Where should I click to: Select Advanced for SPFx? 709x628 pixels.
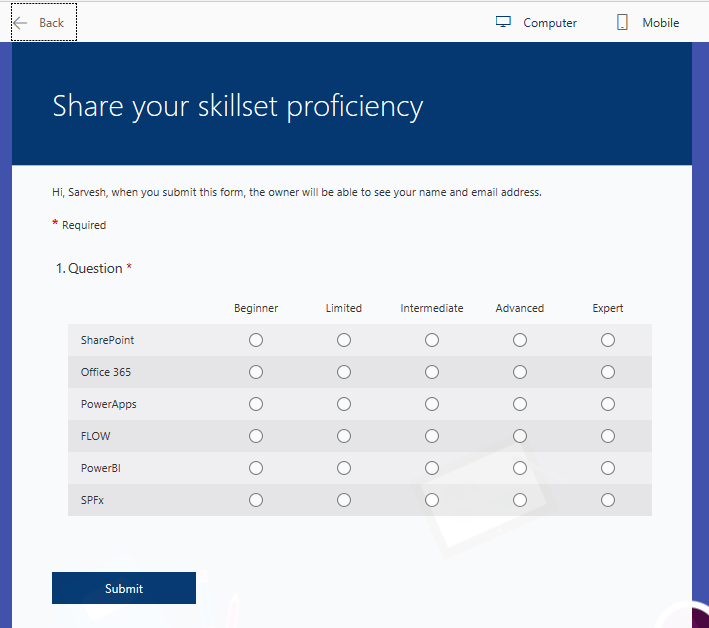[x=520, y=500]
